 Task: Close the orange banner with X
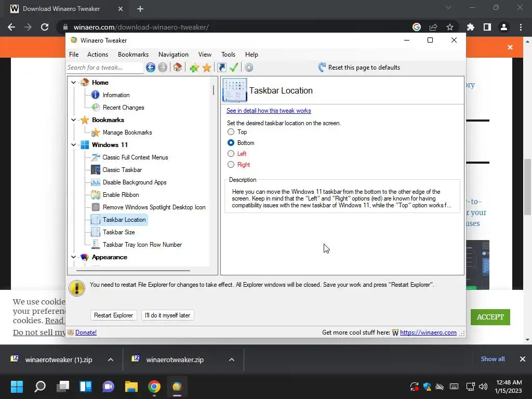click(510, 47)
